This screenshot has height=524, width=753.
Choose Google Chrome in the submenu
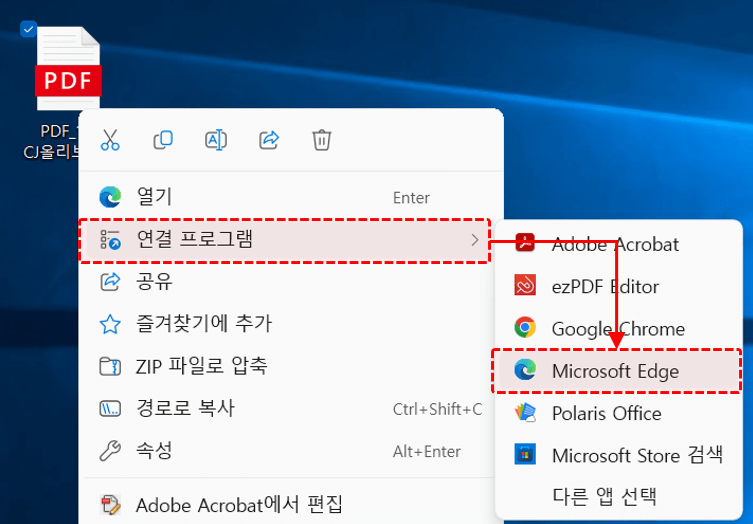pos(618,329)
